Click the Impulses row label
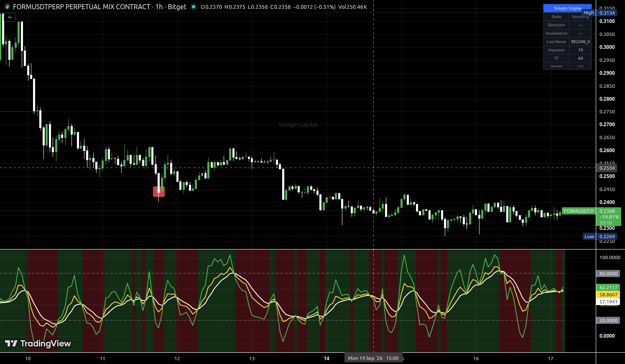This screenshot has width=625, height=364. click(556, 50)
